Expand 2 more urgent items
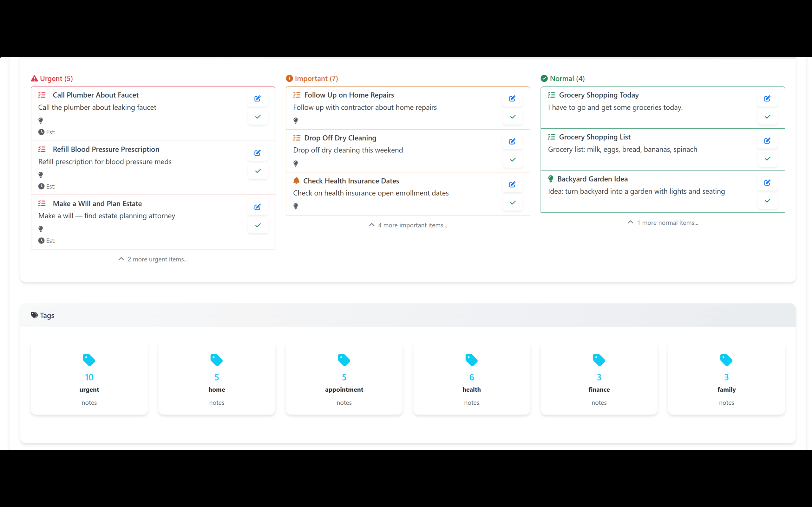Viewport: 812px width, 507px height. coord(153,259)
